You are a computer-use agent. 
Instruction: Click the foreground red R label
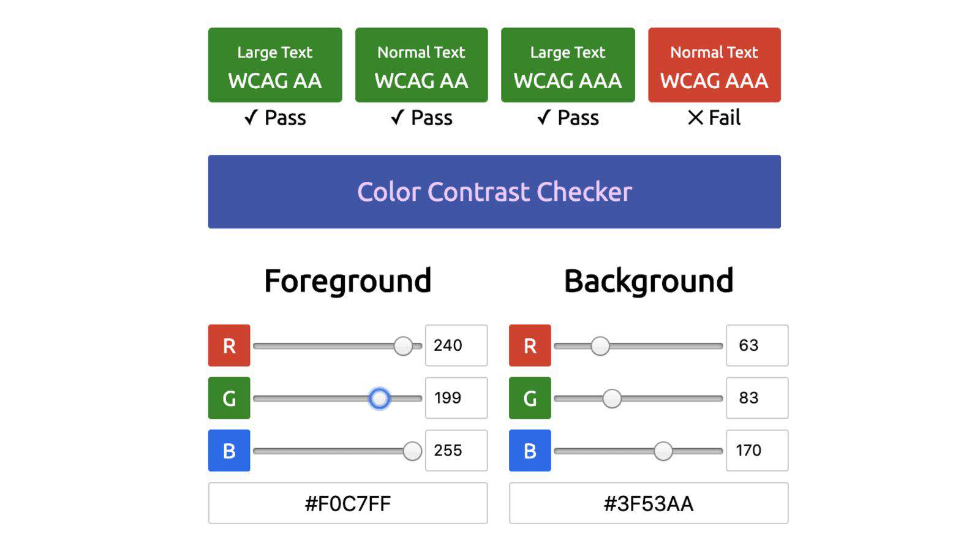[x=229, y=345]
